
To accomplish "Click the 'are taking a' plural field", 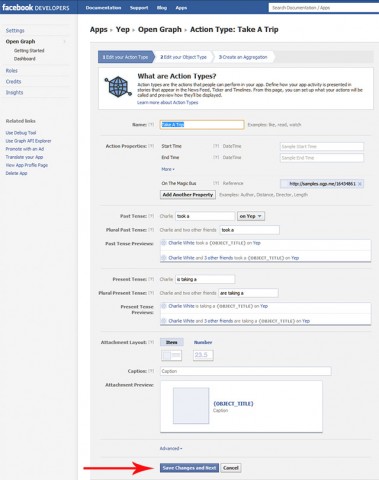I will pyautogui.click(x=248, y=293).
